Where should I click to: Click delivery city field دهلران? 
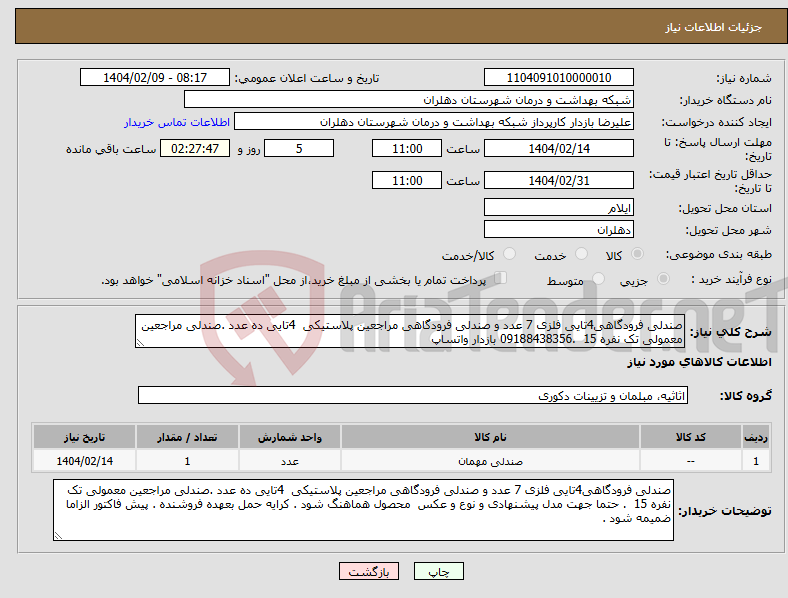point(559,230)
